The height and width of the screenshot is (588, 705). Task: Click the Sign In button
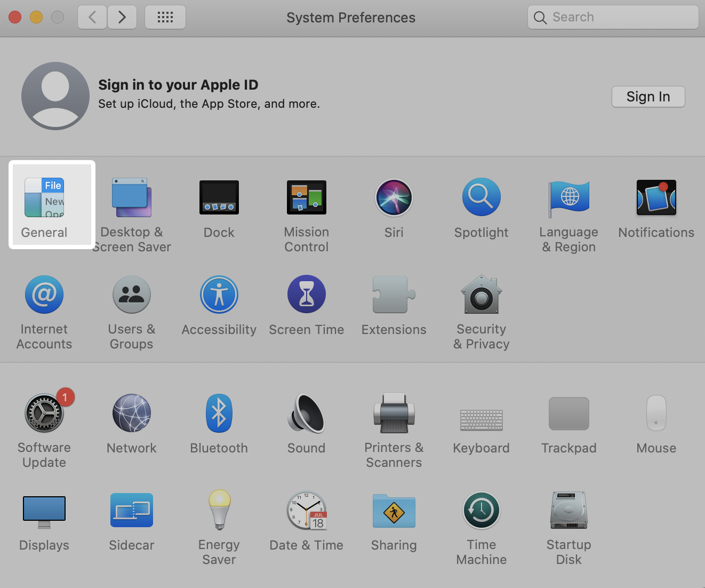[648, 97]
